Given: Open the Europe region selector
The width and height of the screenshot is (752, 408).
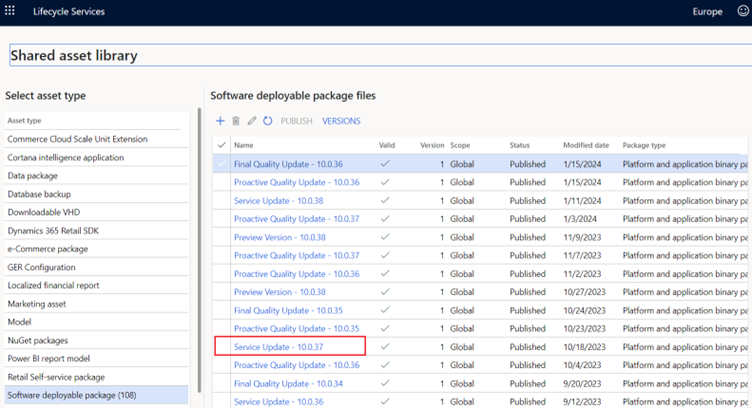Looking at the screenshot, I should (708, 12).
